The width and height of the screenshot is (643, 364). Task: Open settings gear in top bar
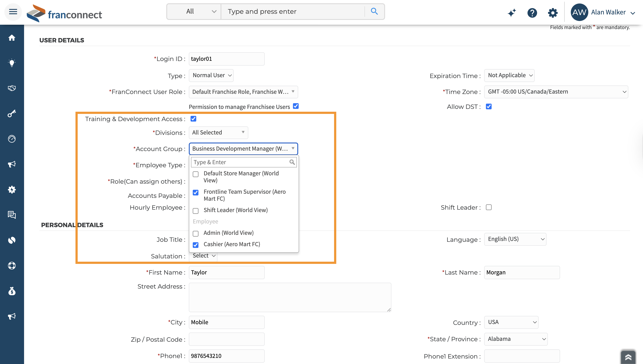[552, 12]
